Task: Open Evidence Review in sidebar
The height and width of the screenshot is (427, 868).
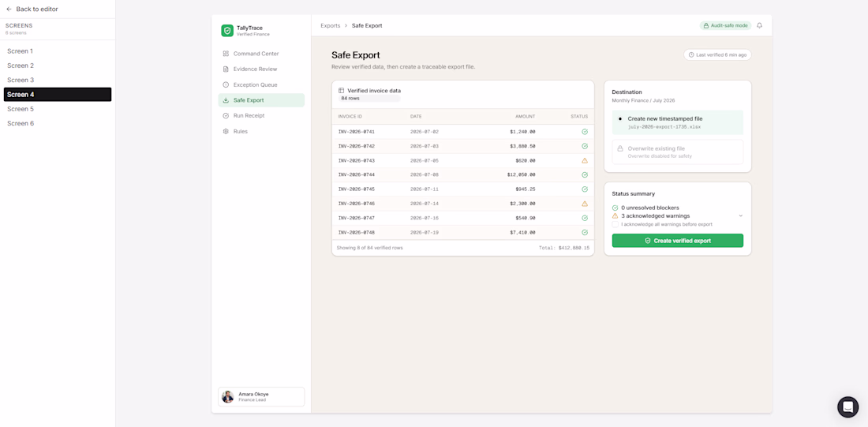Action: pyautogui.click(x=261, y=69)
